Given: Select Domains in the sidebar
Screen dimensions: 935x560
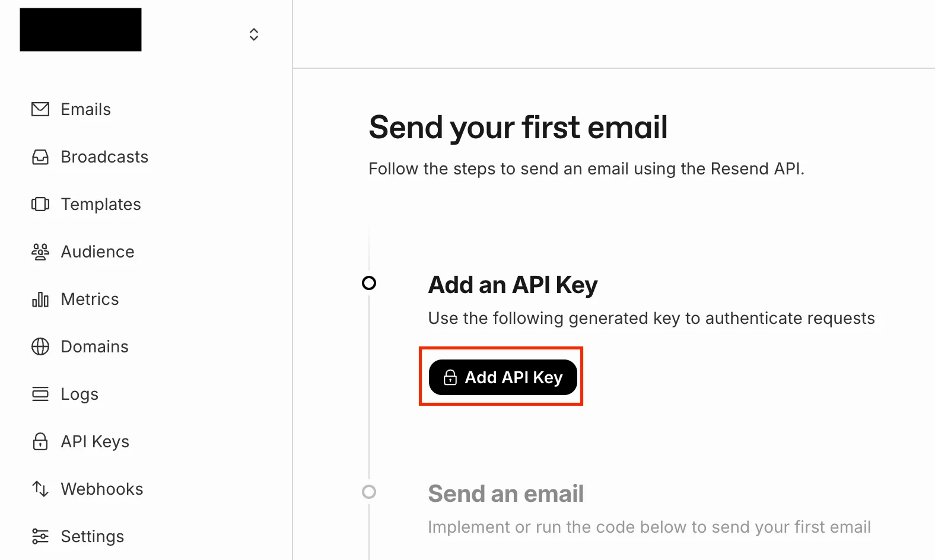Looking at the screenshot, I should tap(95, 346).
